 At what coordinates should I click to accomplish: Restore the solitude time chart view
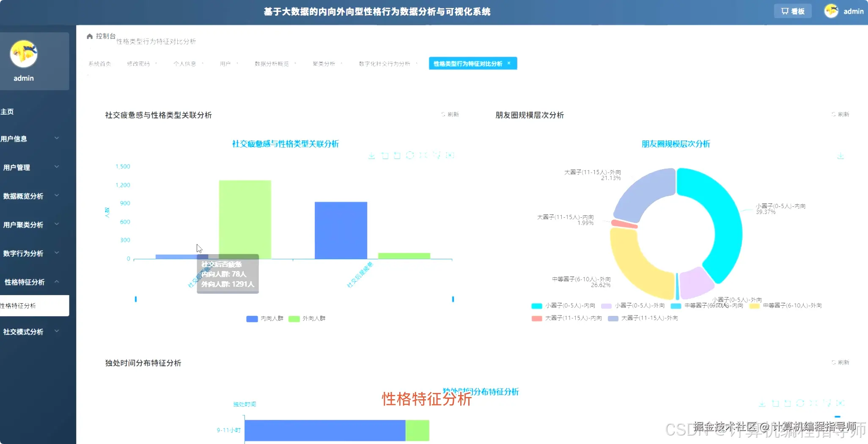[800, 403]
